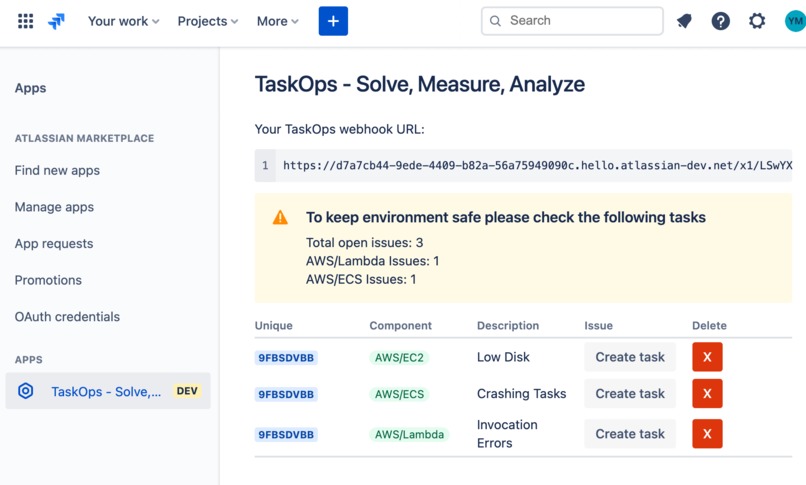Open the notifications bell icon

[684, 21]
